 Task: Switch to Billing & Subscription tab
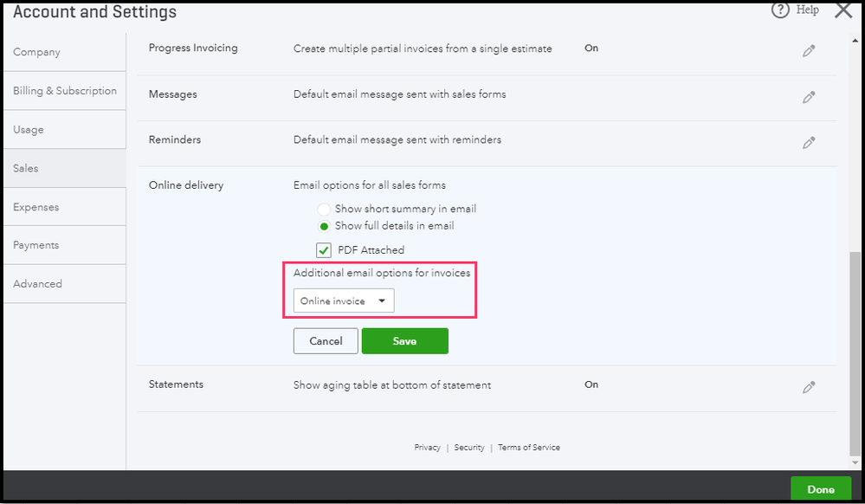pos(64,91)
